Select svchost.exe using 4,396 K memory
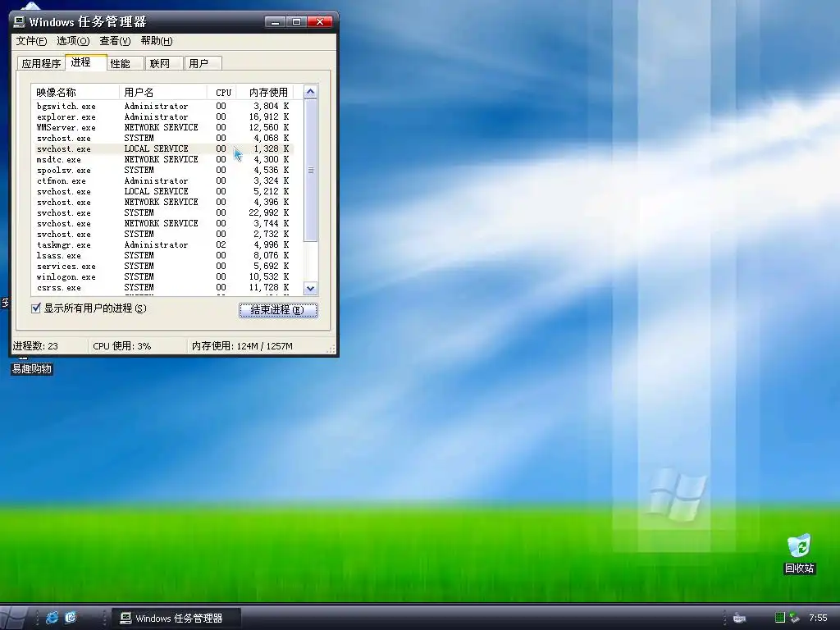 [163, 202]
